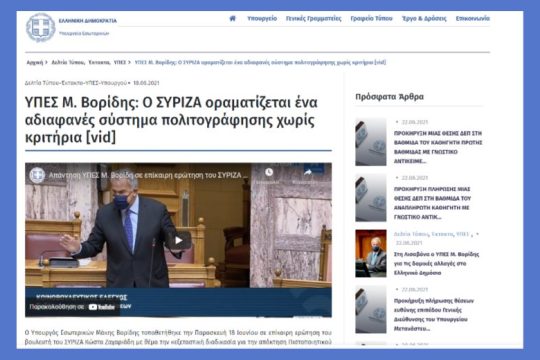The image size is (540, 360).
Task: Click the headline ΥΠΕΣ Μ. Βορίδης: Ο ΣΥΡΙΖΑ οραματίζεται
Action: 171,120
